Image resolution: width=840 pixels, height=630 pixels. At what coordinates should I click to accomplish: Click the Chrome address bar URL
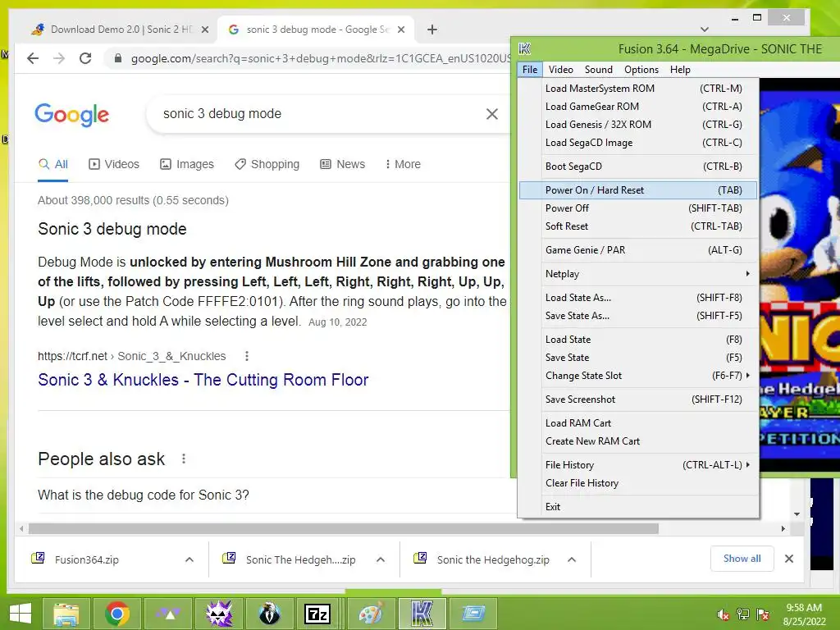point(321,58)
